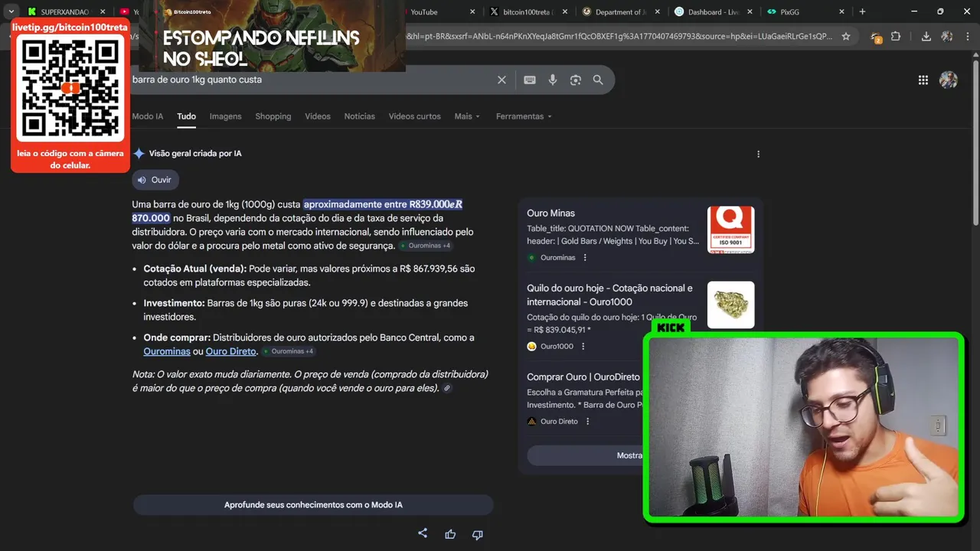Share the AI overview
Image resolution: width=980 pixels, height=551 pixels.
tap(423, 533)
